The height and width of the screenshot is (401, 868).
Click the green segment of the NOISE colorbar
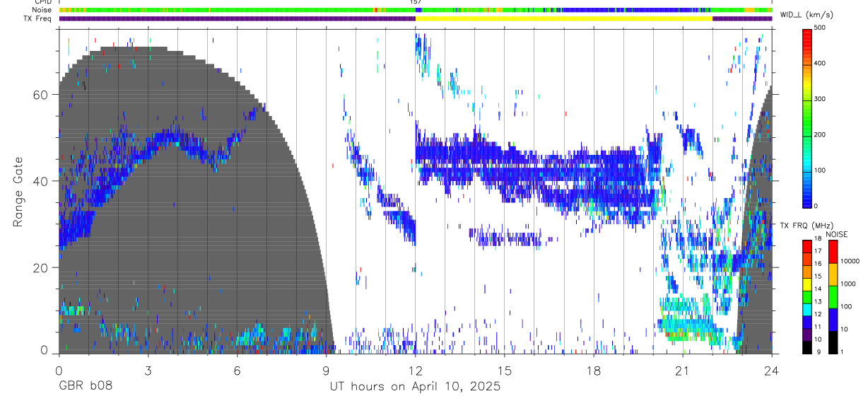click(x=833, y=296)
